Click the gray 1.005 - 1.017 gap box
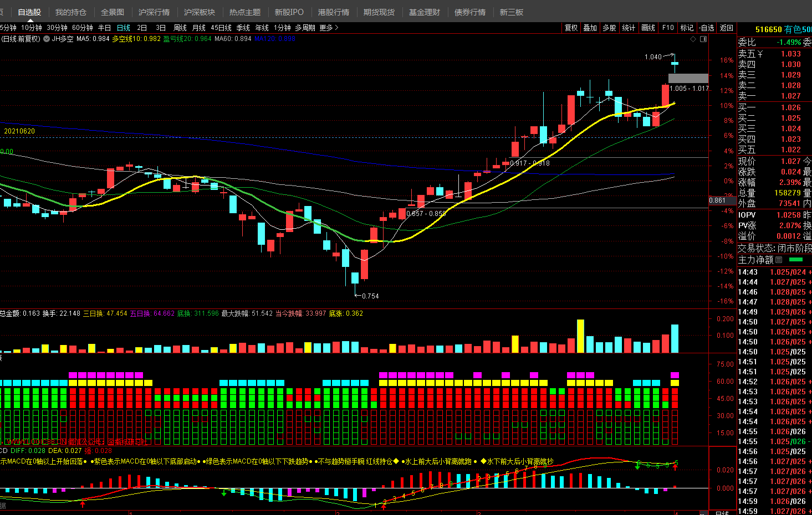This screenshot has height=515, width=812. pyautogui.click(x=688, y=79)
